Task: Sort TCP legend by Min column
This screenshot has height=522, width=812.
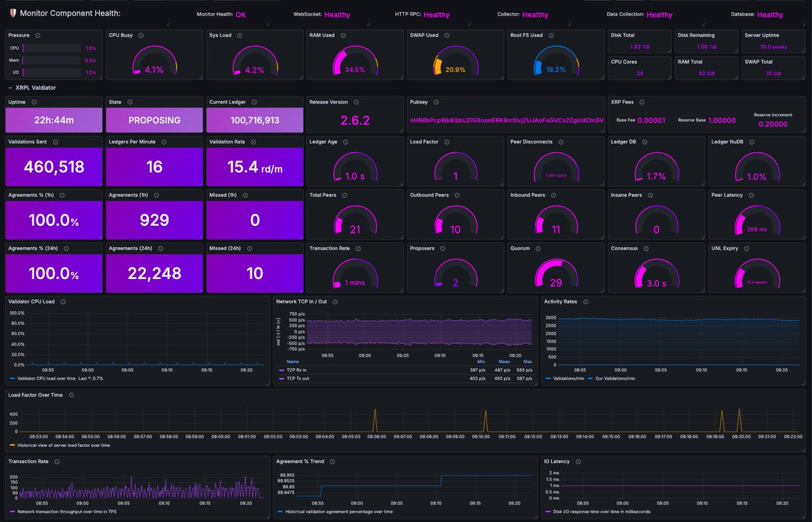Action: (x=481, y=362)
